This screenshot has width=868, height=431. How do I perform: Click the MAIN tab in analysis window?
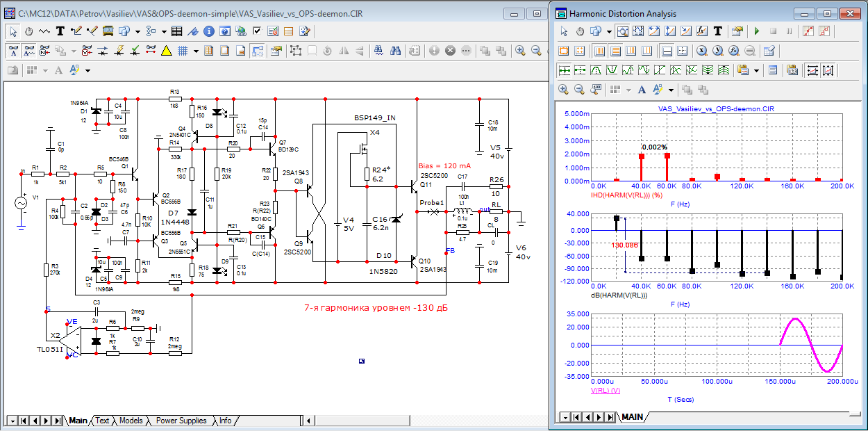[x=632, y=417]
